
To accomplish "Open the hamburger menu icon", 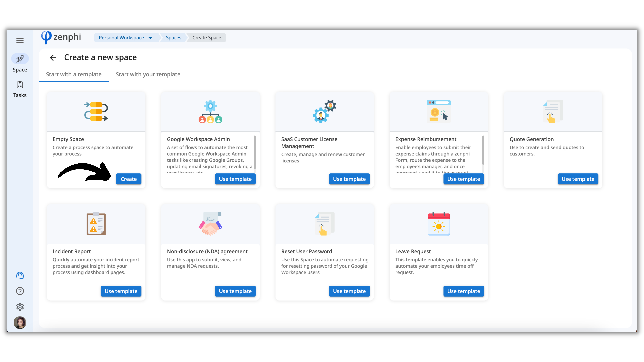I will click(x=20, y=40).
